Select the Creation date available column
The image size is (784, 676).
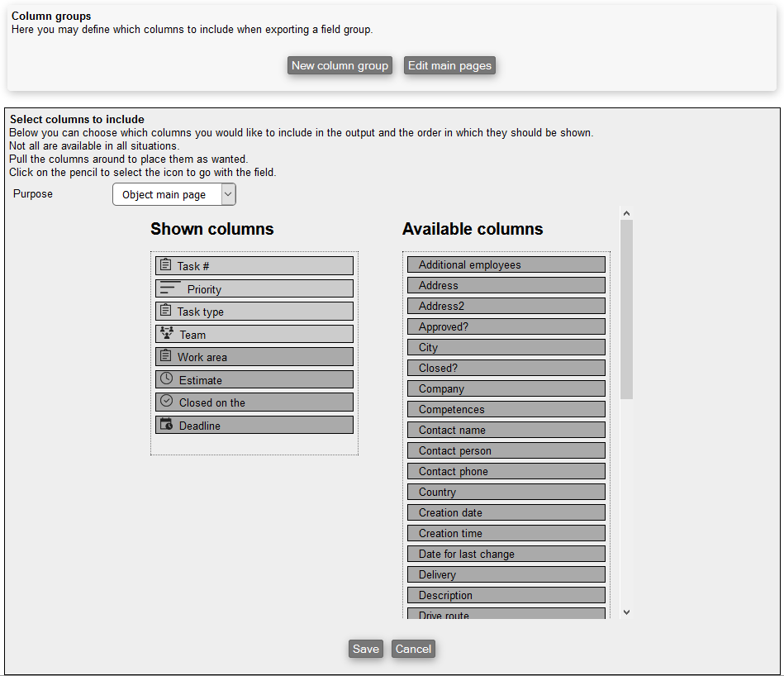coord(506,512)
